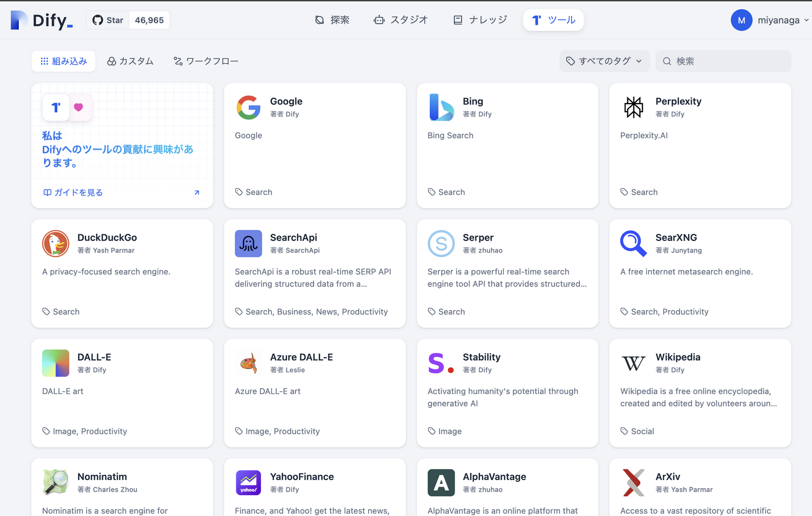Click the Serper S icon
The image size is (812, 516).
point(442,243)
